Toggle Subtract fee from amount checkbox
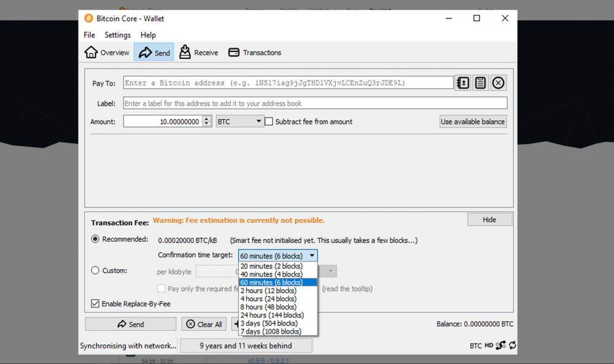The height and width of the screenshot is (364, 614). [269, 122]
